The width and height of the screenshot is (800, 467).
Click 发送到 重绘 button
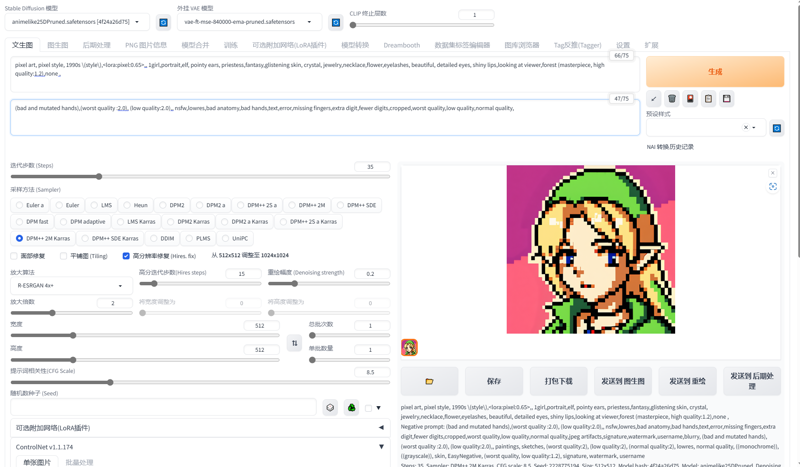pos(687,381)
